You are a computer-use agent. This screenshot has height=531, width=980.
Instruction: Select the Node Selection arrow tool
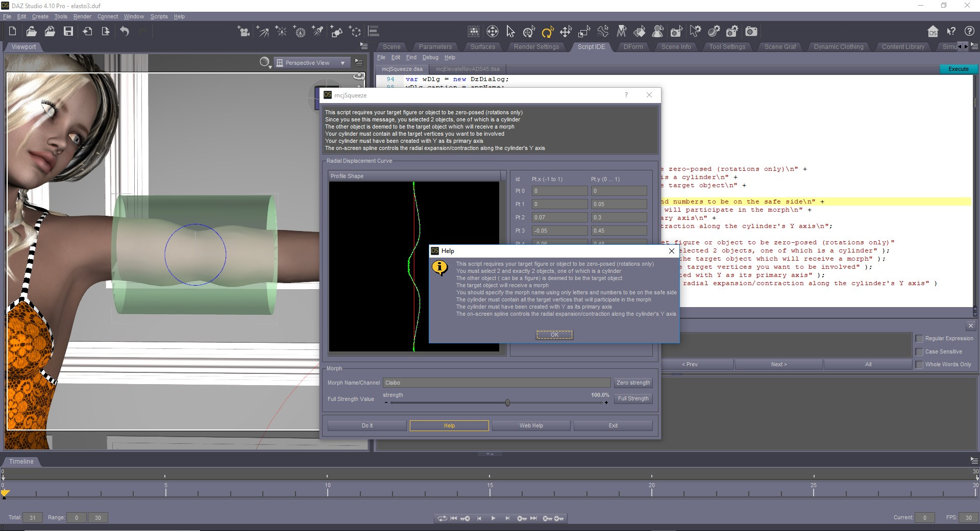[510, 32]
